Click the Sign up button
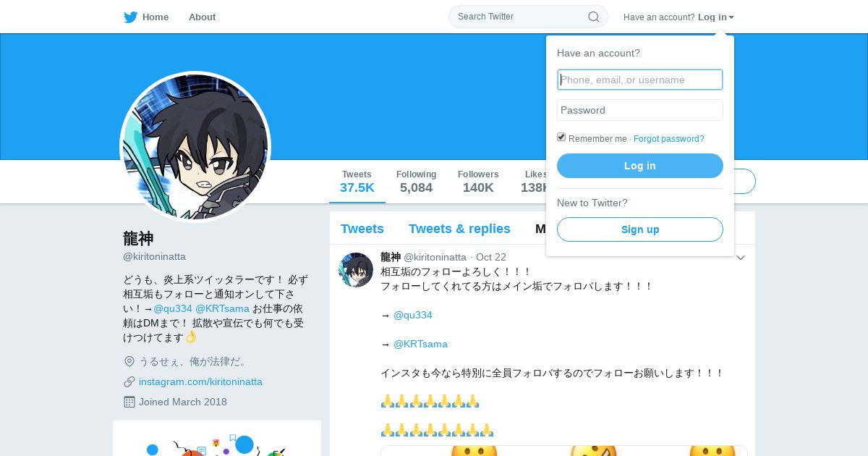The image size is (868, 456). (640, 229)
